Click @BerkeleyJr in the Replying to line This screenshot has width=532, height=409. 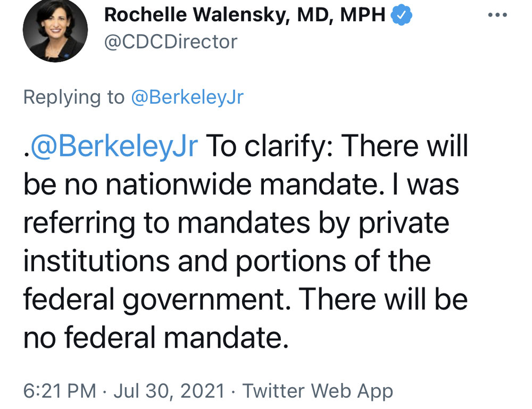click(x=187, y=97)
